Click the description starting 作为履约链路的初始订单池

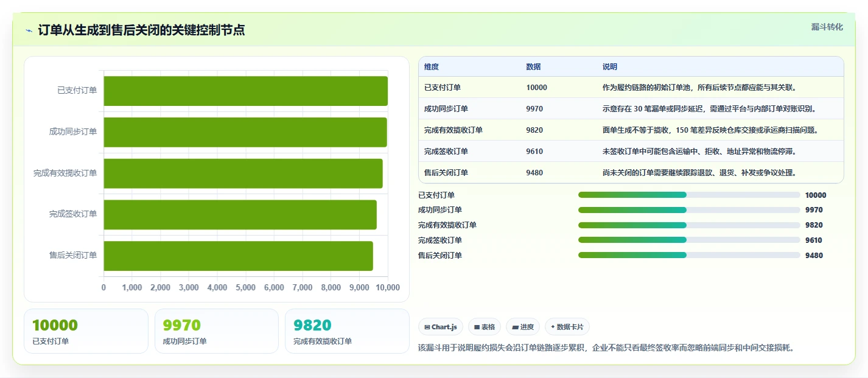tap(699, 88)
